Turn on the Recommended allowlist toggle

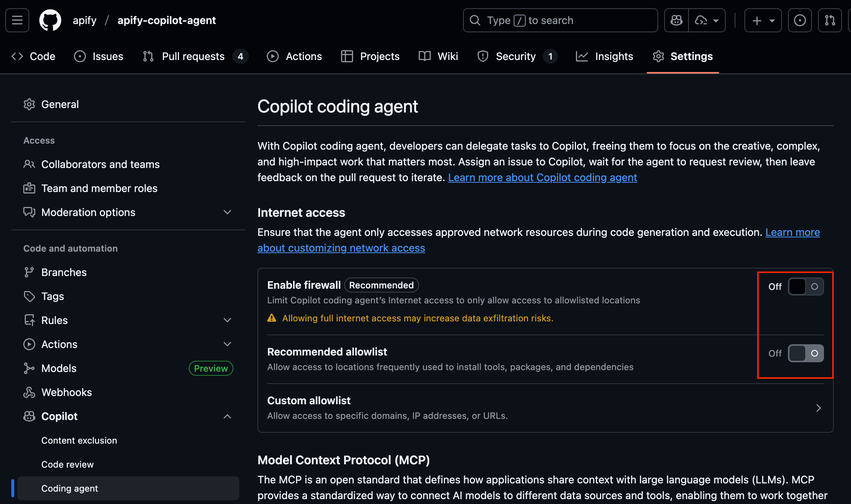pos(805,353)
